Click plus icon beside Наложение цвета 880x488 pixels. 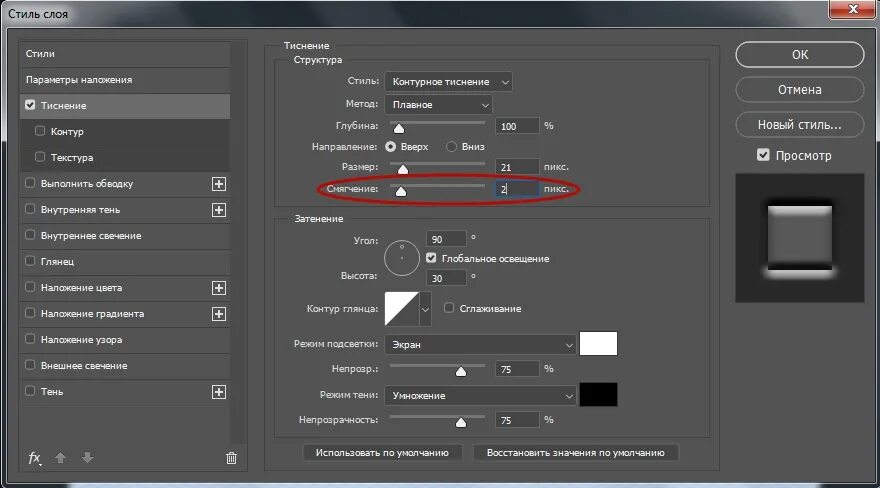219,288
